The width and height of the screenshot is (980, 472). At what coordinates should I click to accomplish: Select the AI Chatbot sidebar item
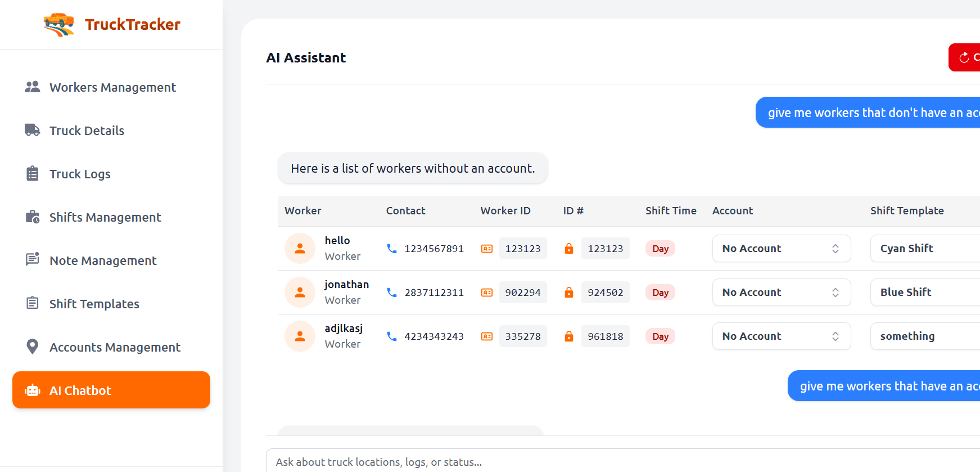111,390
